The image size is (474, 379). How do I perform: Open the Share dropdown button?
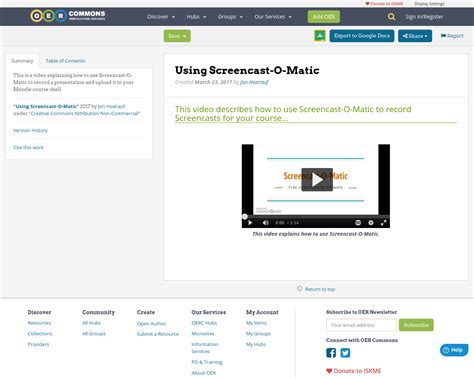pos(415,36)
